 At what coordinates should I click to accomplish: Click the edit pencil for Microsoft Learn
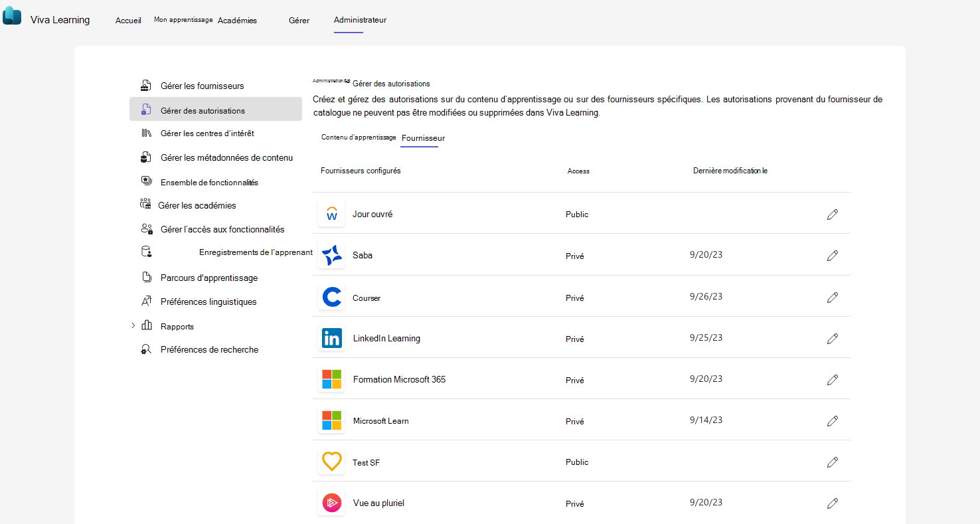pyautogui.click(x=832, y=420)
